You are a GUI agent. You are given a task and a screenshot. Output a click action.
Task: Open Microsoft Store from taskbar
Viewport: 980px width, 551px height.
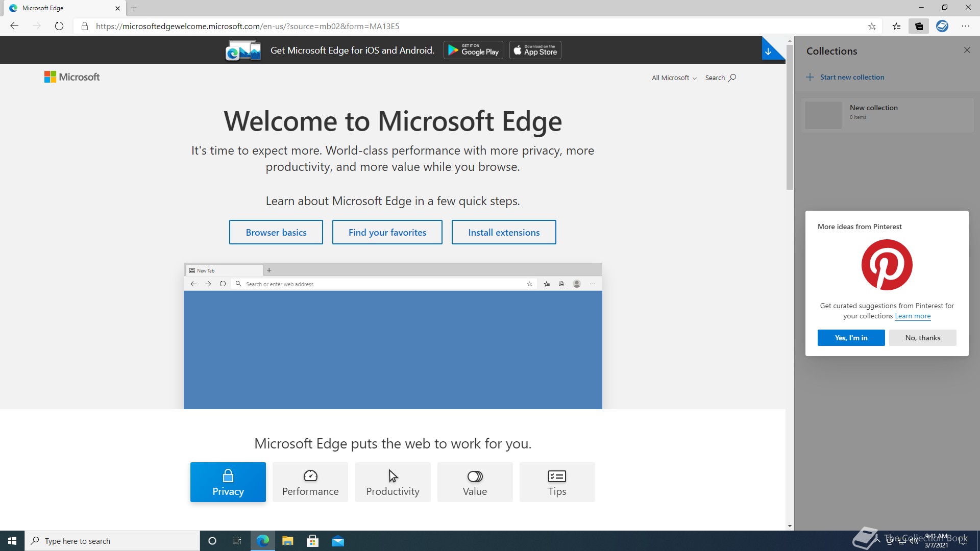point(313,541)
